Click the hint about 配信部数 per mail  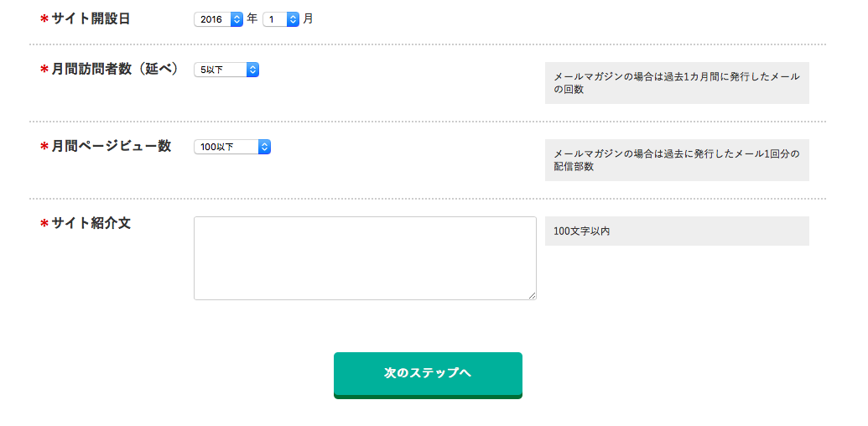(x=676, y=160)
